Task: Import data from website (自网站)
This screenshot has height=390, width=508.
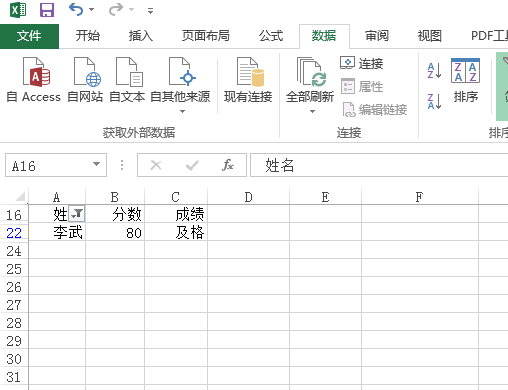Action: (x=85, y=80)
